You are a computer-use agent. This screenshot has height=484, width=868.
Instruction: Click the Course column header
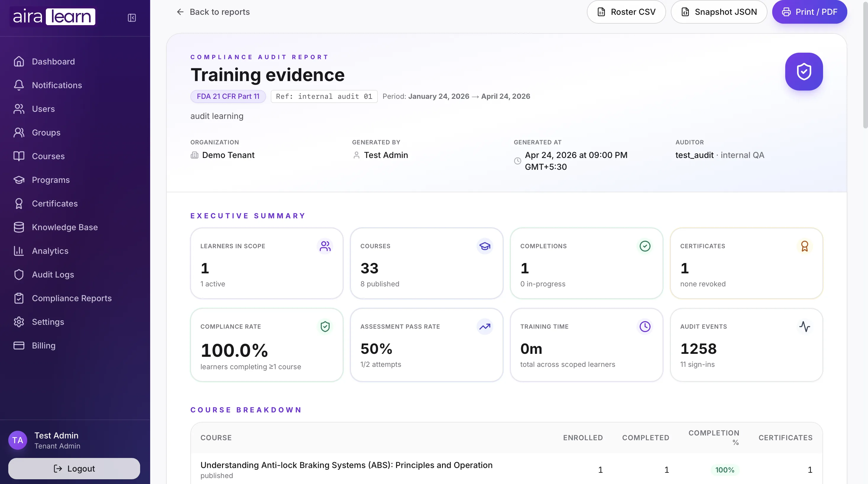click(216, 438)
